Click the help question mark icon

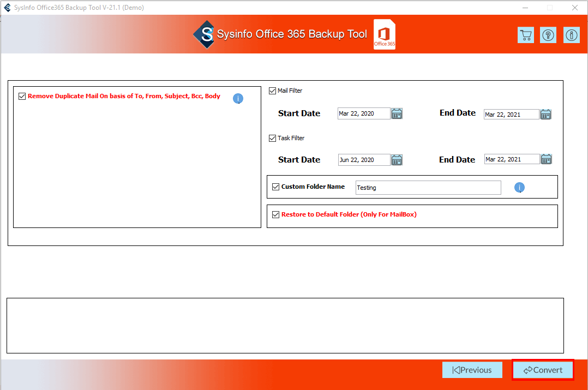pyautogui.click(x=548, y=35)
